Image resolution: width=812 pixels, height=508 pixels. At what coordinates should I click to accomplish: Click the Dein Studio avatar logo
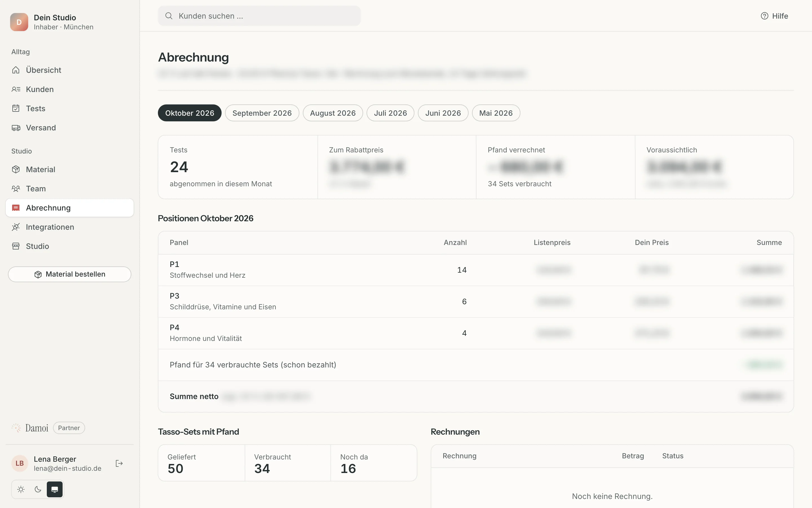point(19,22)
